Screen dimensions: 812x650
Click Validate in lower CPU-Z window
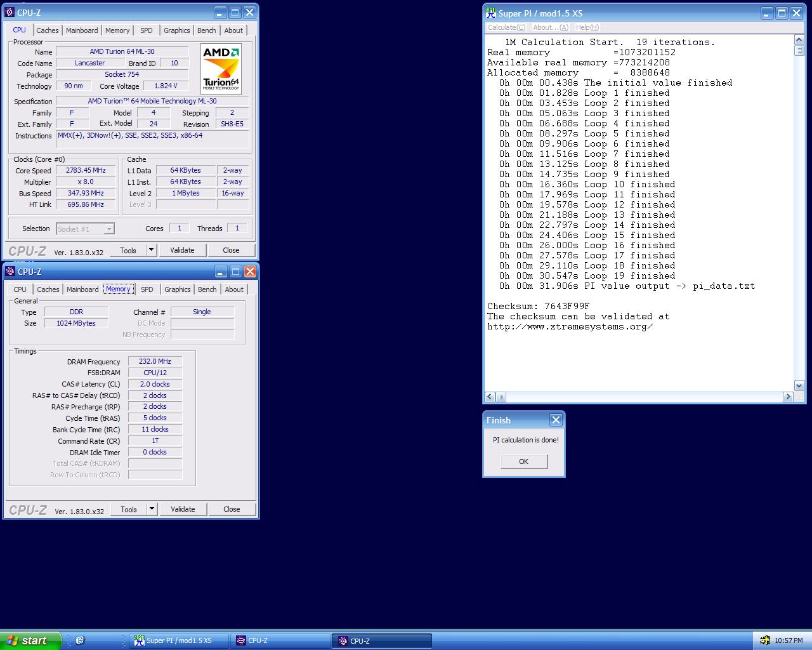pyautogui.click(x=183, y=509)
